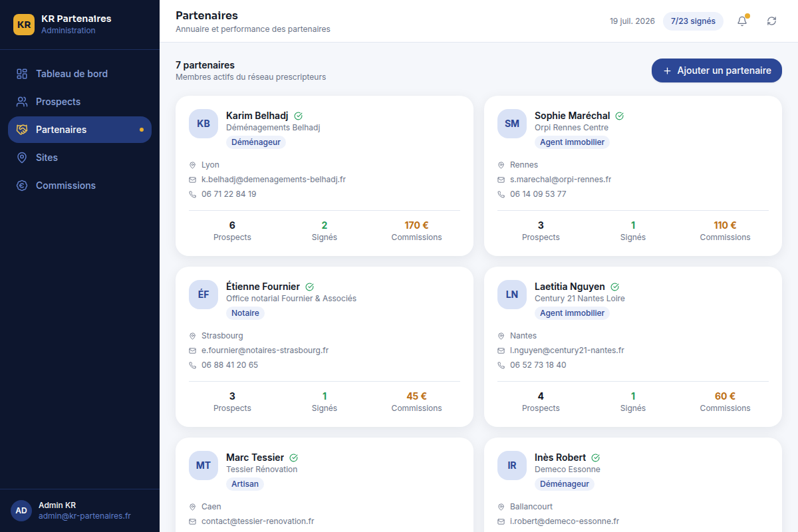Click the 110 € commissions value
Viewport: 798px width, 532px height.
(725, 225)
